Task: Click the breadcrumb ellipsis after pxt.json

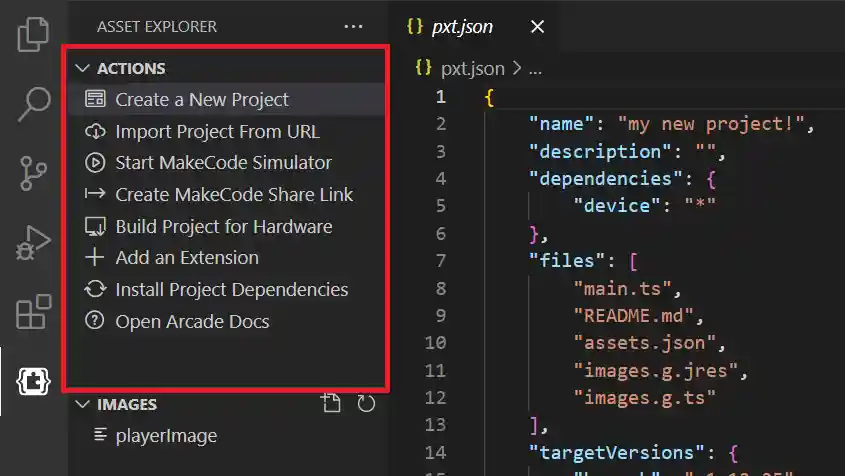Action: [x=535, y=70]
